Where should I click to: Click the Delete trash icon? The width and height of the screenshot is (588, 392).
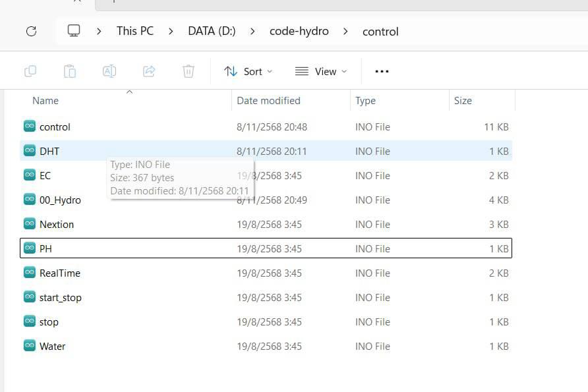point(189,71)
